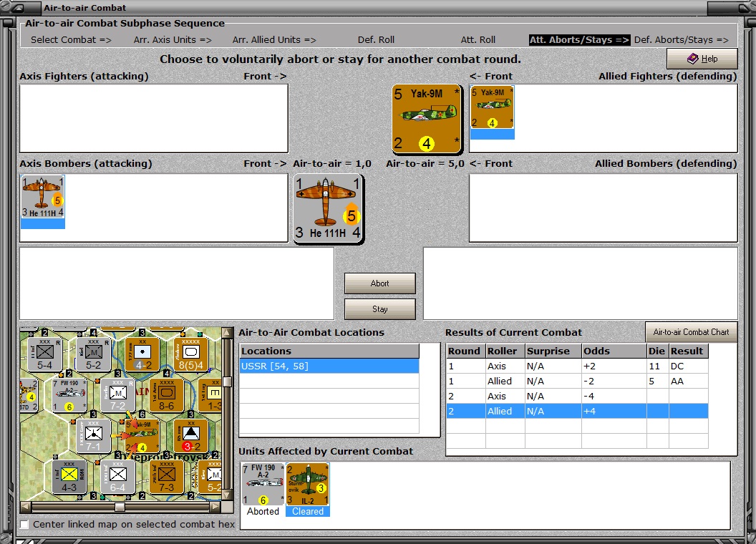The image size is (756, 544).
Task: Click the Odds column header
Action: [614, 351]
